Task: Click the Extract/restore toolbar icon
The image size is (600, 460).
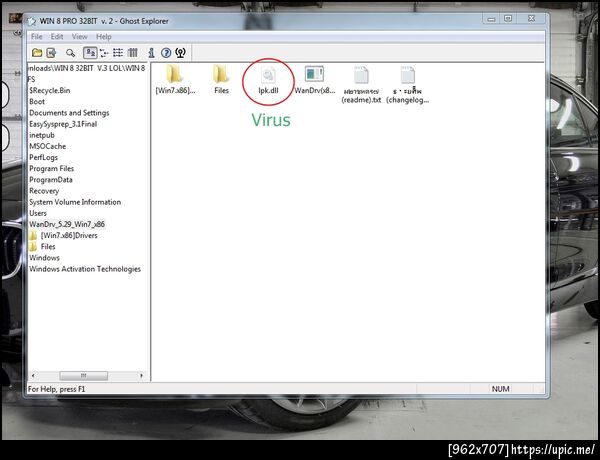Action: click(x=51, y=52)
